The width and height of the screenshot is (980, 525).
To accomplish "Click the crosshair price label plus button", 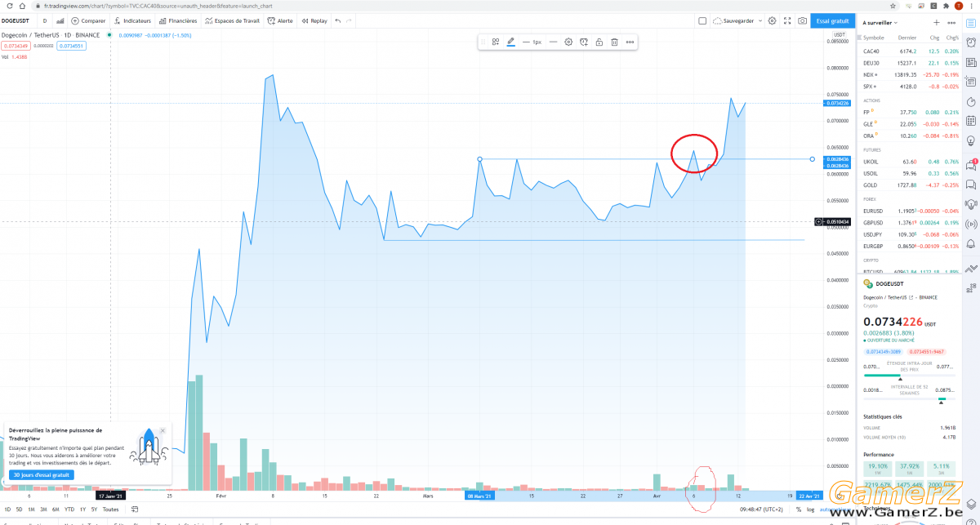I will 819,221.
